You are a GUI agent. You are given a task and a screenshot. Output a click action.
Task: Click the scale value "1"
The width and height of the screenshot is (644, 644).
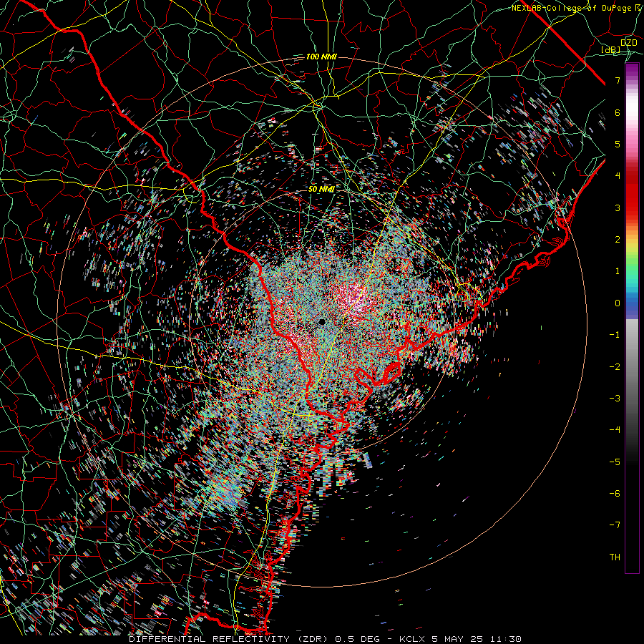tap(618, 271)
